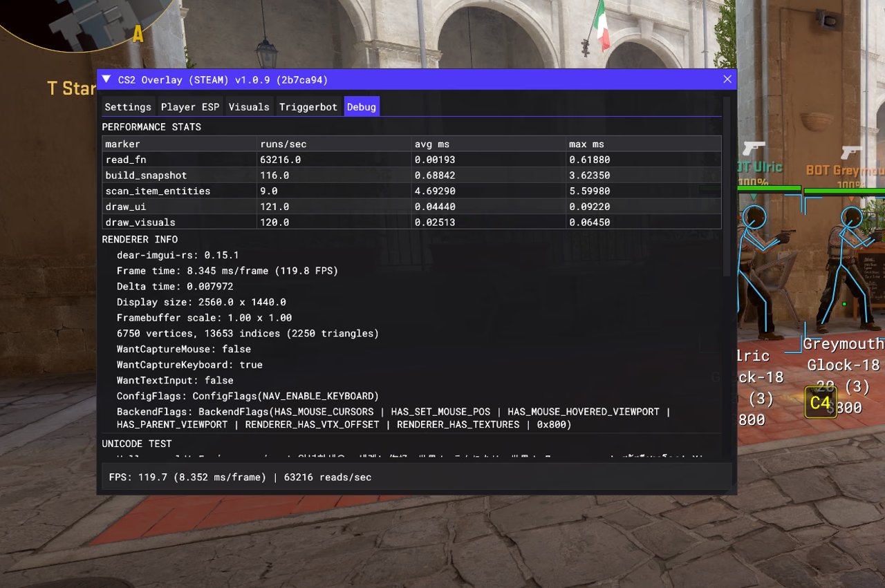Click the runs/sec value 63216.0
885x588 pixels.
(280, 160)
